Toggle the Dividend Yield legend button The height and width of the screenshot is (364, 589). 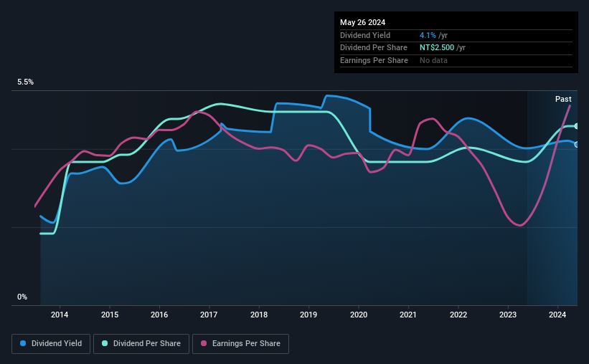coord(51,344)
